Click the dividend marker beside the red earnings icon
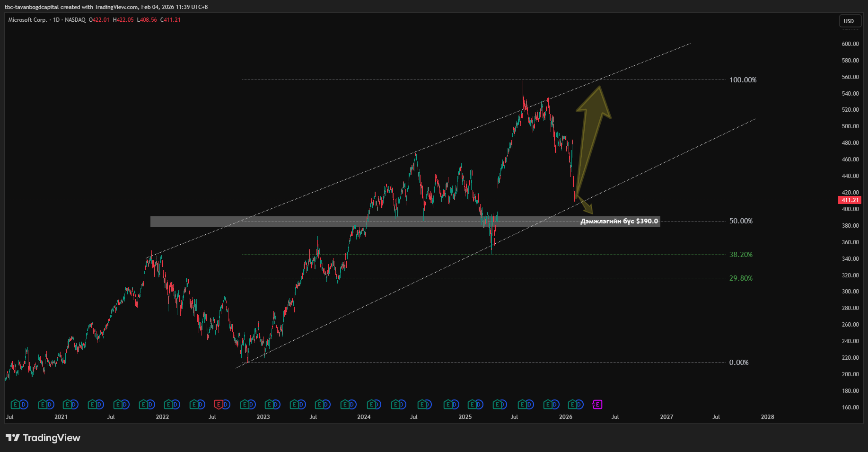 pos(226,405)
